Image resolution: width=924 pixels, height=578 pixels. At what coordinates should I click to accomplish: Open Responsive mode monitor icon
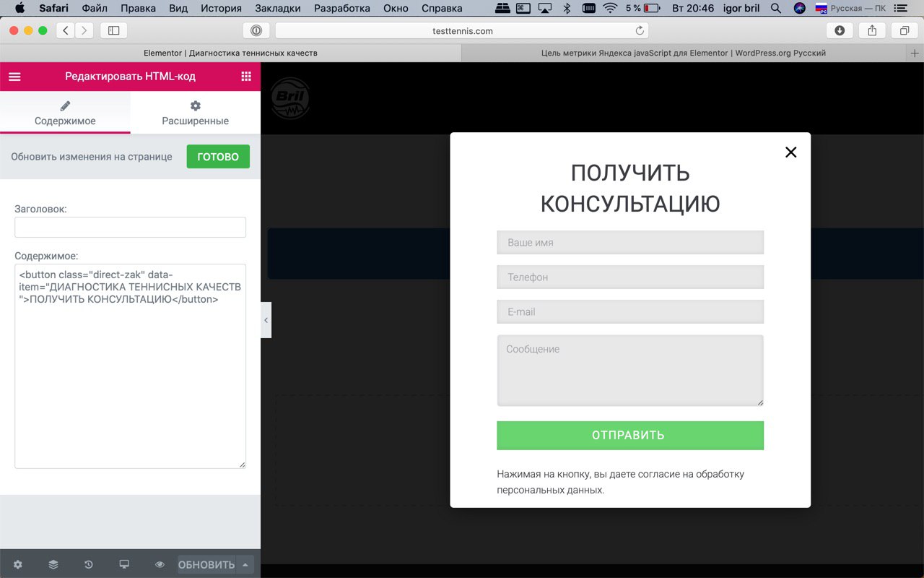pos(124,564)
